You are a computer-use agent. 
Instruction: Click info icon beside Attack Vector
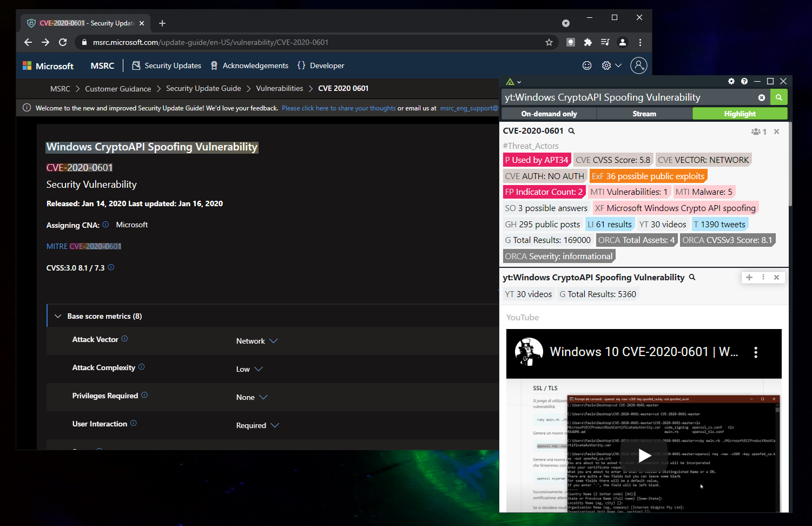point(124,339)
